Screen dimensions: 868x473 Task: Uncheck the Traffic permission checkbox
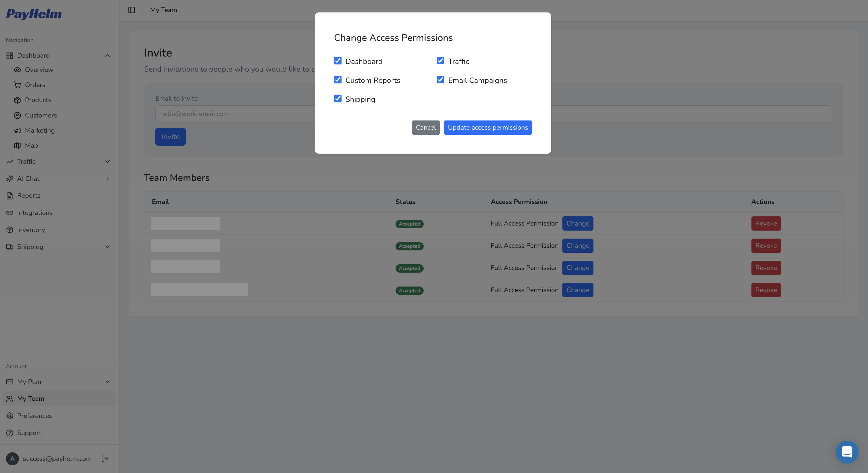pos(441,61)
